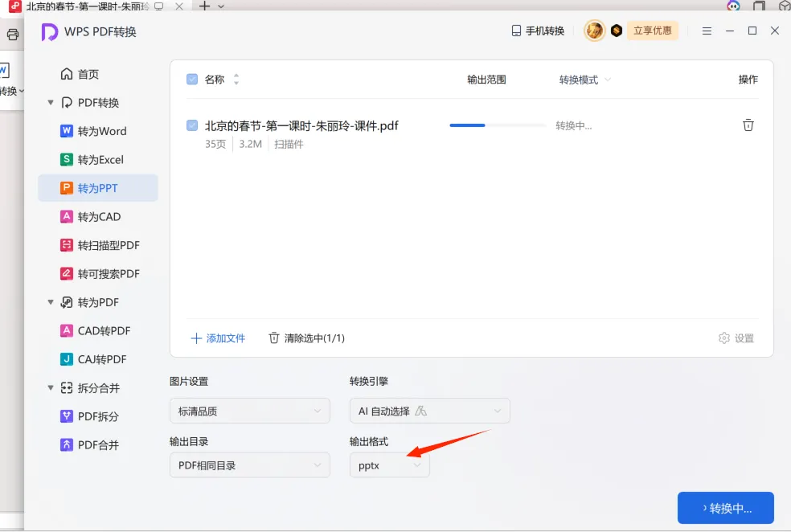Viewport: 791px width, 532px height.
Task: Open the hamburger main menu
Action: pos(707,31)
